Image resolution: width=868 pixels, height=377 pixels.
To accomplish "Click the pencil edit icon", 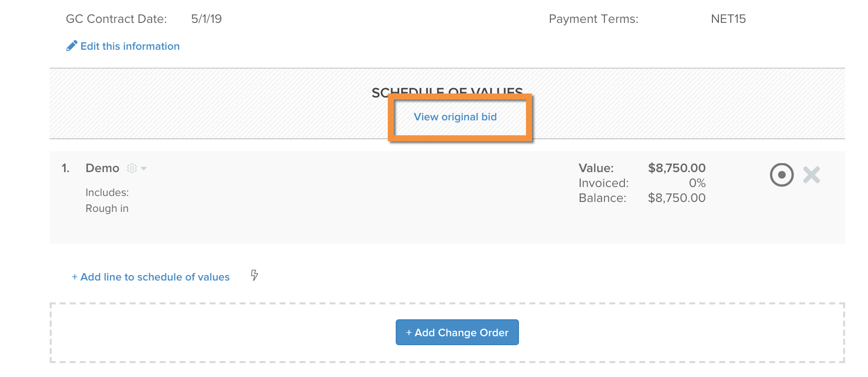I will coord(72,46).
